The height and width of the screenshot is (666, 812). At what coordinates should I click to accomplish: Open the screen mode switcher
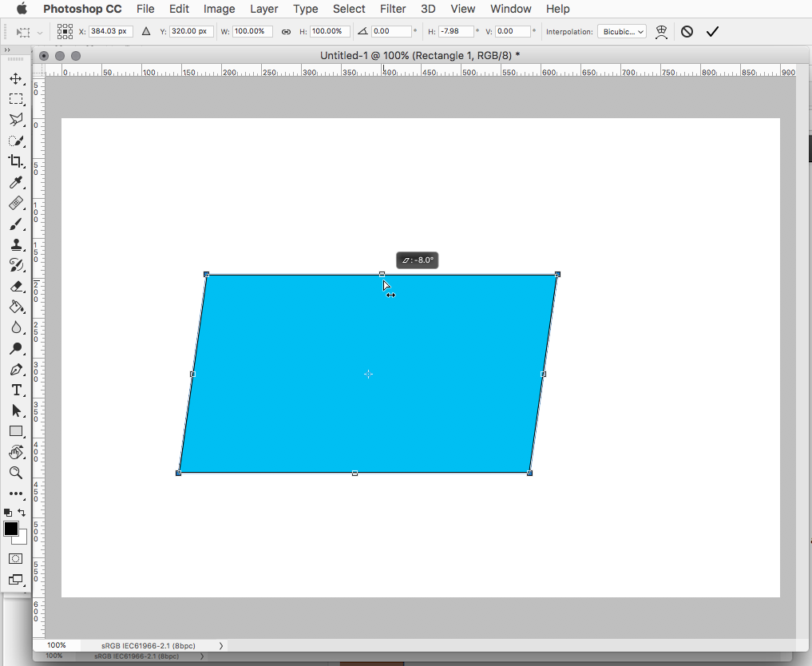15,580
